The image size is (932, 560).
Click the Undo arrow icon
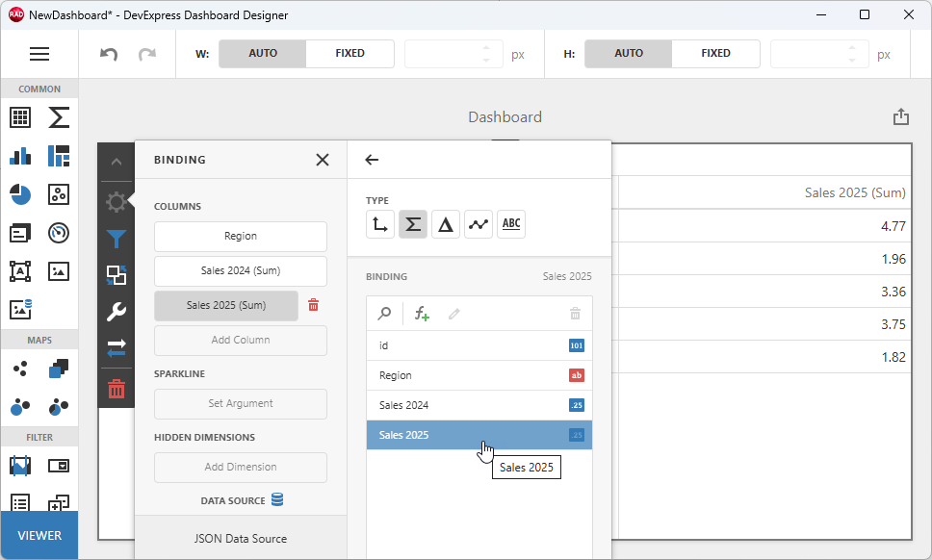tap(107, 54)
